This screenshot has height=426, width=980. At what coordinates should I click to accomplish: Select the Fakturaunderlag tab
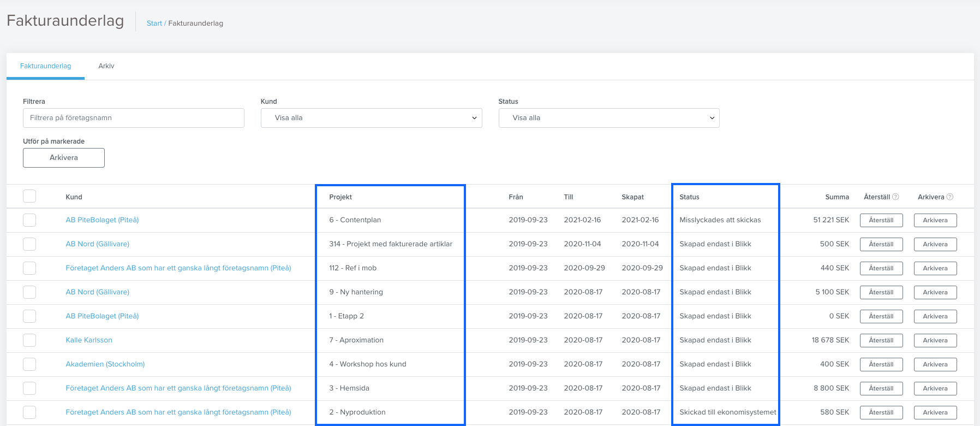click(46, 66)
